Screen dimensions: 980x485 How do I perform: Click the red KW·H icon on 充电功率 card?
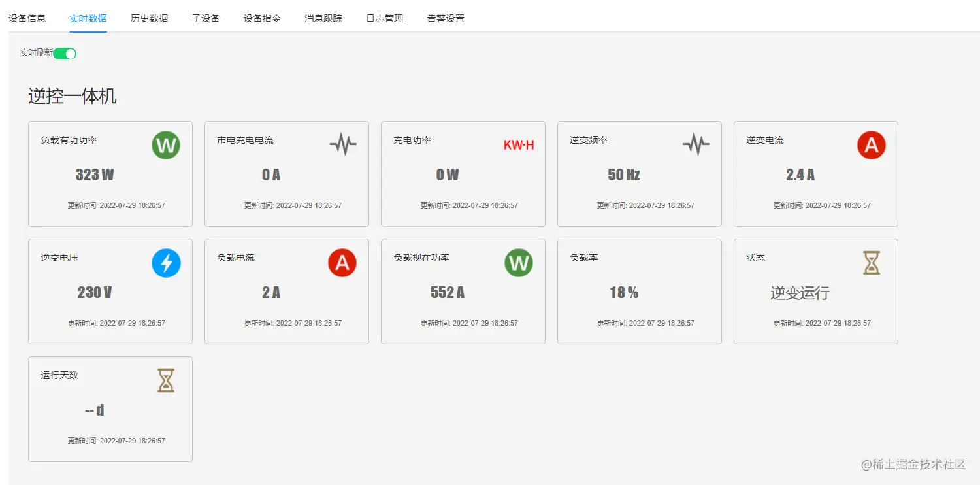(x=519, y=145)
